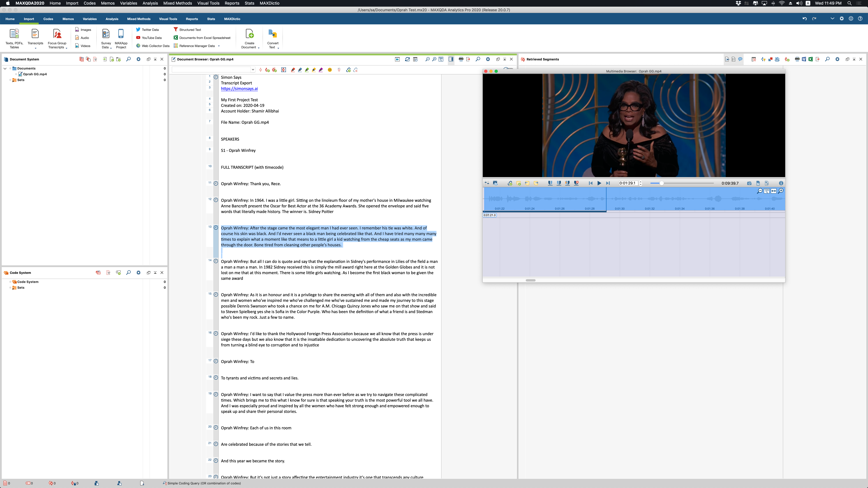Open the Visual Tools menu in the menu bar

pyautogui.click(x=208, y=3)
